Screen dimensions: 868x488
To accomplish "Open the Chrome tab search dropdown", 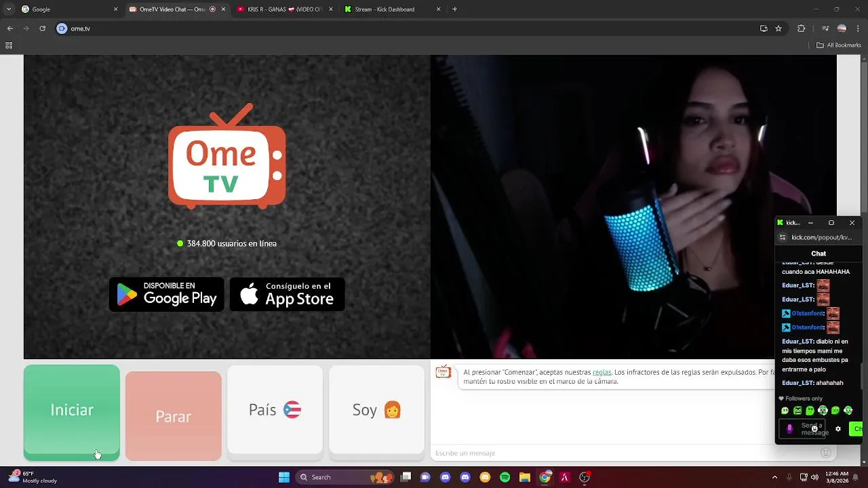I will pos(9,9).
